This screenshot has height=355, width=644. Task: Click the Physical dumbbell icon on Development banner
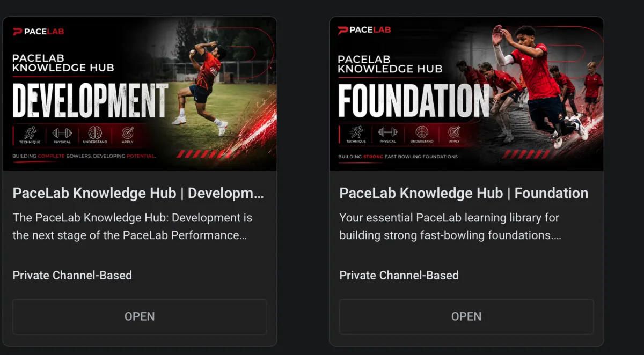pyautogui.click(x=62, y=132)
